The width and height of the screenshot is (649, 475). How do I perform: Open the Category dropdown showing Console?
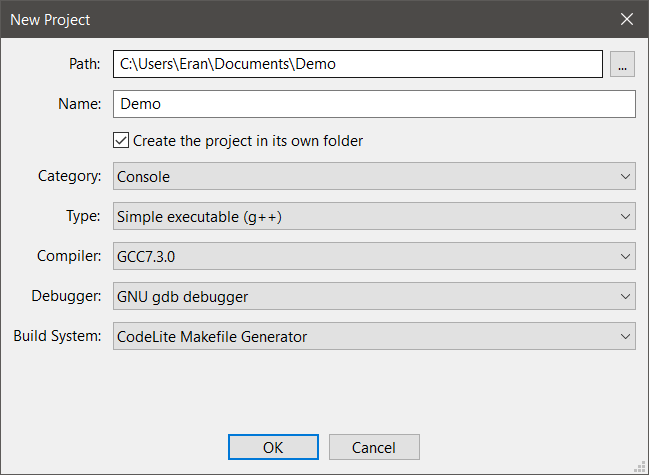pos(374,176)
